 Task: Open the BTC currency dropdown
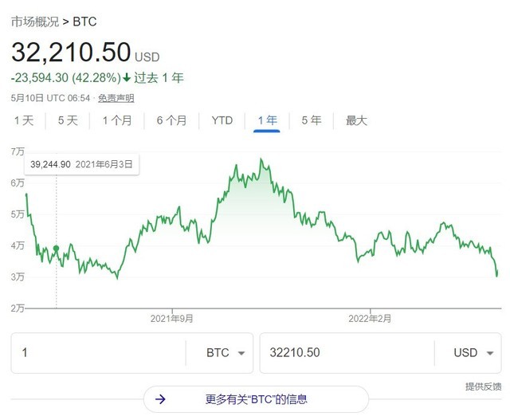click(x=226, y=352)
